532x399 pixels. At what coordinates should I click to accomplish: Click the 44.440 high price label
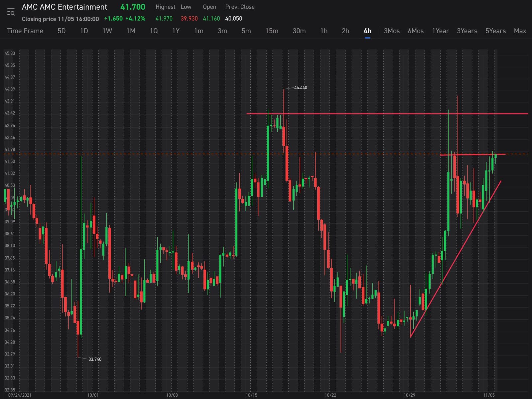(x=301, y=88)
